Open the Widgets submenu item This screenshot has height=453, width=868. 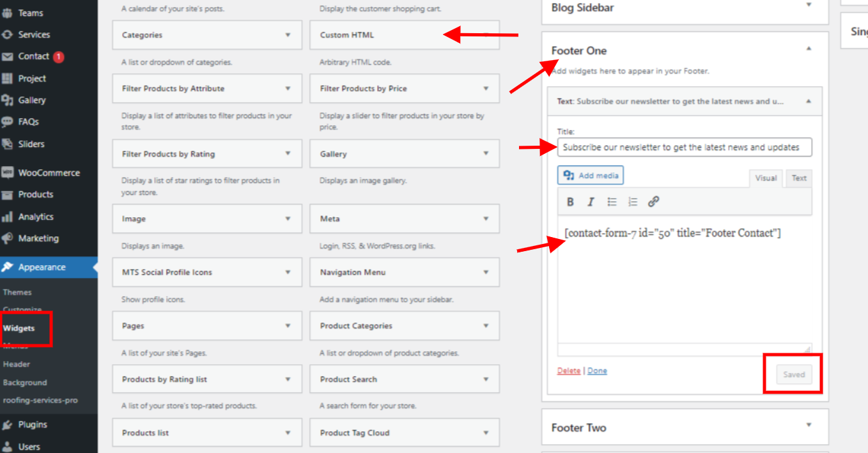point(19,328)
